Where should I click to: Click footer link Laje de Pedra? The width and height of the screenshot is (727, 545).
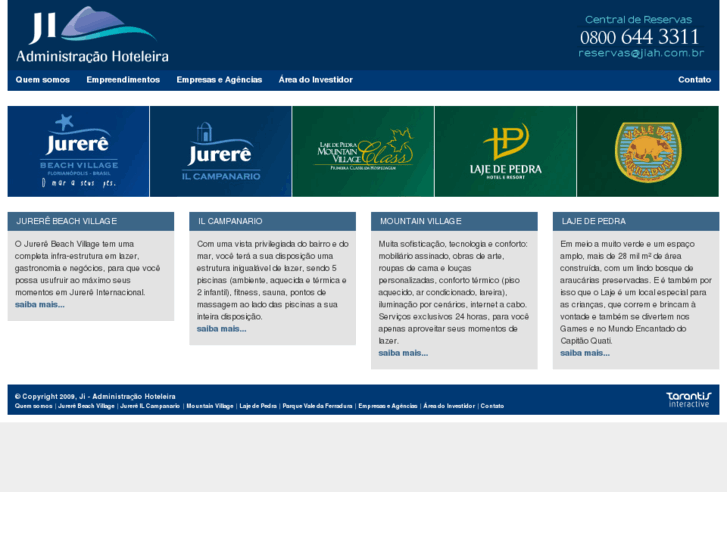click(258, 406)
